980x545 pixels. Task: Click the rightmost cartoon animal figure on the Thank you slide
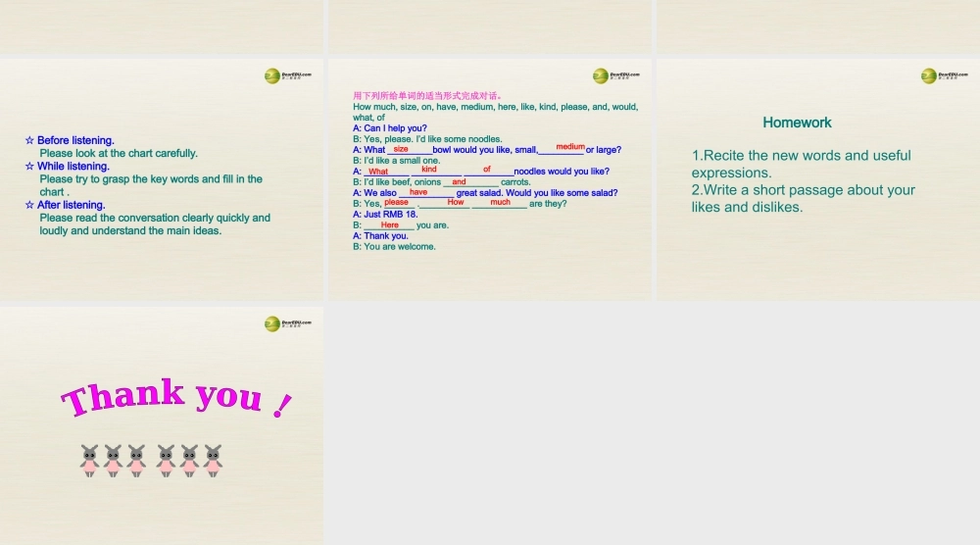click(x=213, y=461)
